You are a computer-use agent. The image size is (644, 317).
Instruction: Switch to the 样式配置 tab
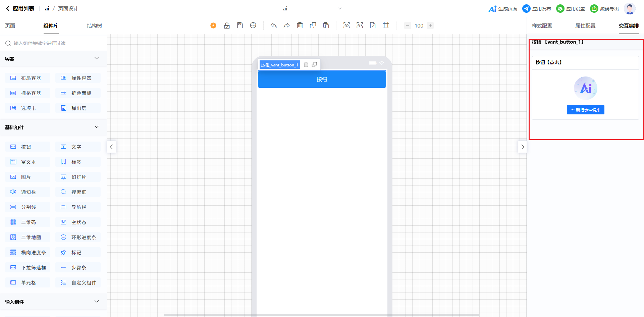pos(542,26)
